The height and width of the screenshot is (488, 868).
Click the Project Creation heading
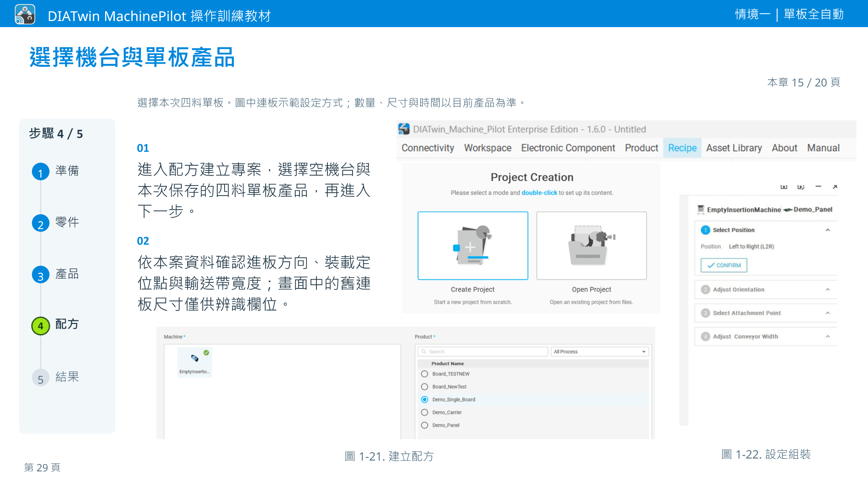point(532,177)
